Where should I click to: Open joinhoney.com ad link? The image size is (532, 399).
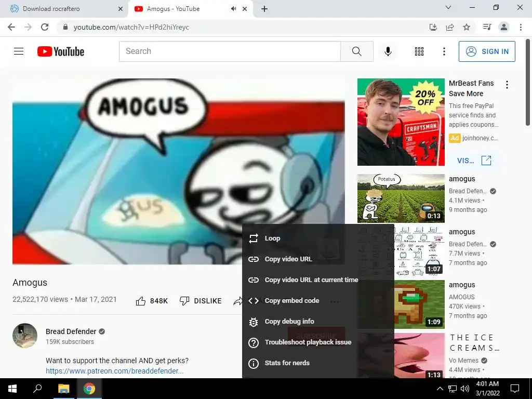click(x=480, y=138)
